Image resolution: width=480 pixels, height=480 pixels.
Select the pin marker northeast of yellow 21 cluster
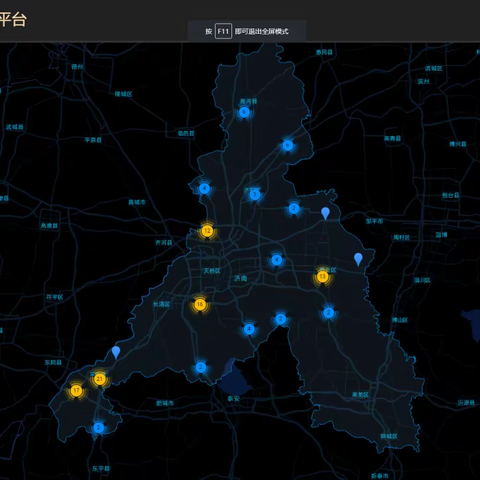tap(116, 352)
